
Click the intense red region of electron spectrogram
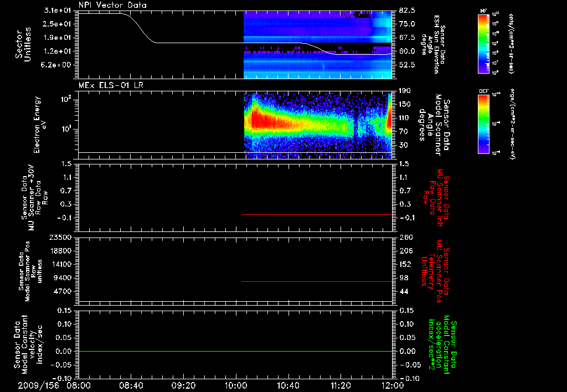pos(264,120)
